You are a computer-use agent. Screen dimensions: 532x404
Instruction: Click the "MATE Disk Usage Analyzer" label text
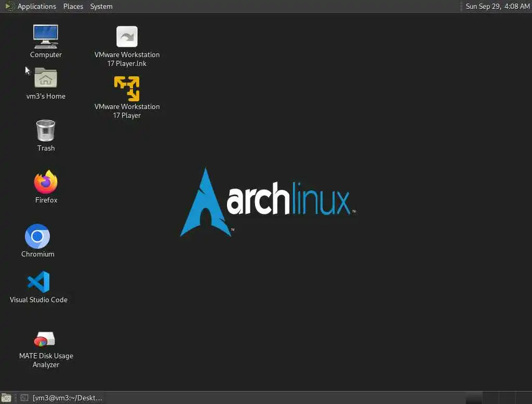[x=46, y=360]
